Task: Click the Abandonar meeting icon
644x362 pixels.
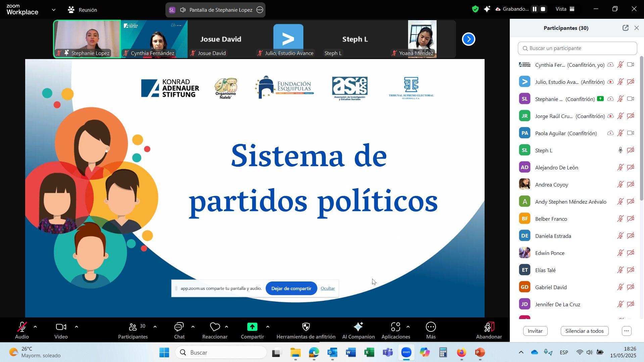Action: point(489,327)
